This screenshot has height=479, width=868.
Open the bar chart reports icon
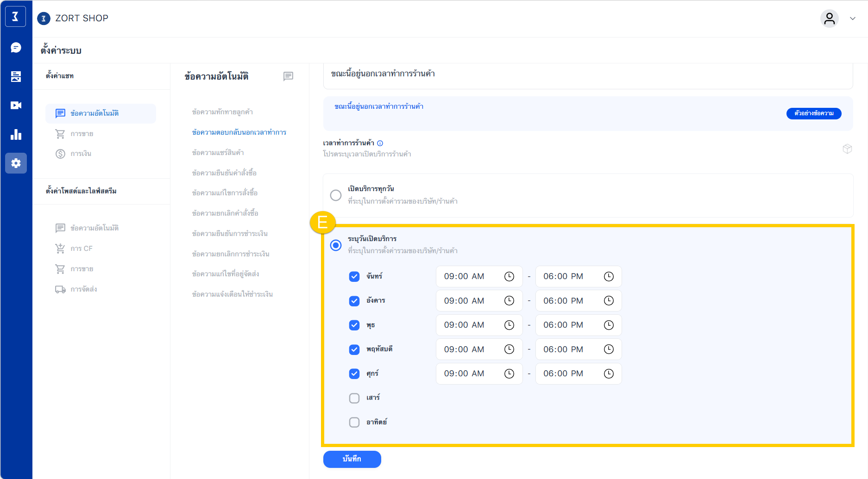pyautogui.click(x=16, y=135)
